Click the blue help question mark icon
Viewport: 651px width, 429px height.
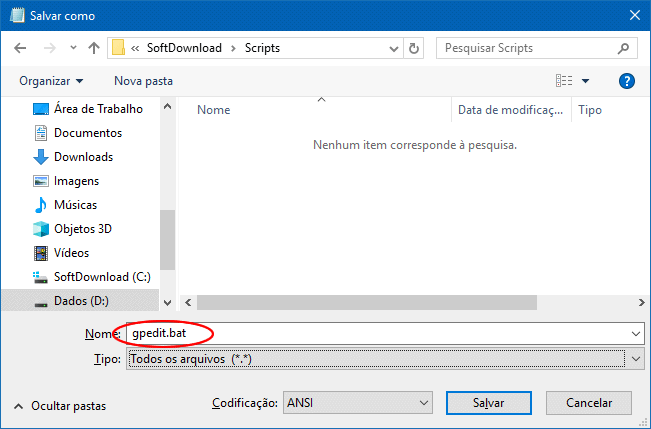pos(627,80)
